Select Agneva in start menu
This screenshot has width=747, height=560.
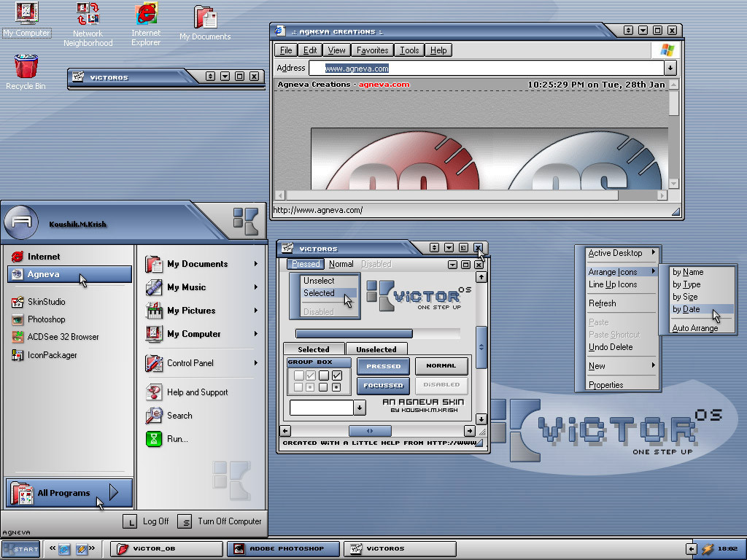click(69, 274)
